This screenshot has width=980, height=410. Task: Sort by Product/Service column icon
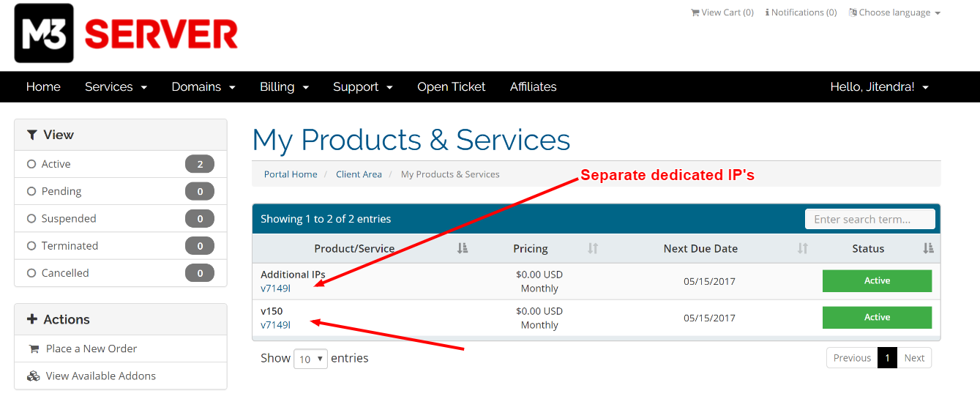tap(463, 248)
